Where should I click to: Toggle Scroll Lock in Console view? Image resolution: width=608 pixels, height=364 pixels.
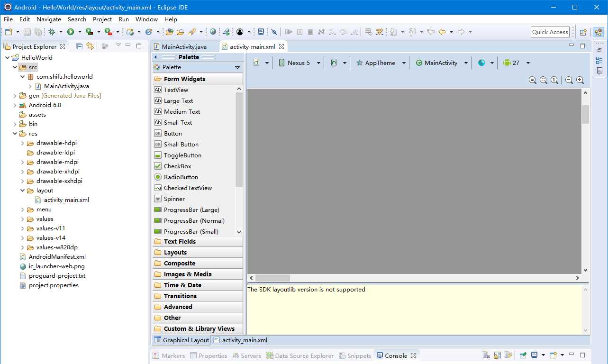[x=497, y=355]
